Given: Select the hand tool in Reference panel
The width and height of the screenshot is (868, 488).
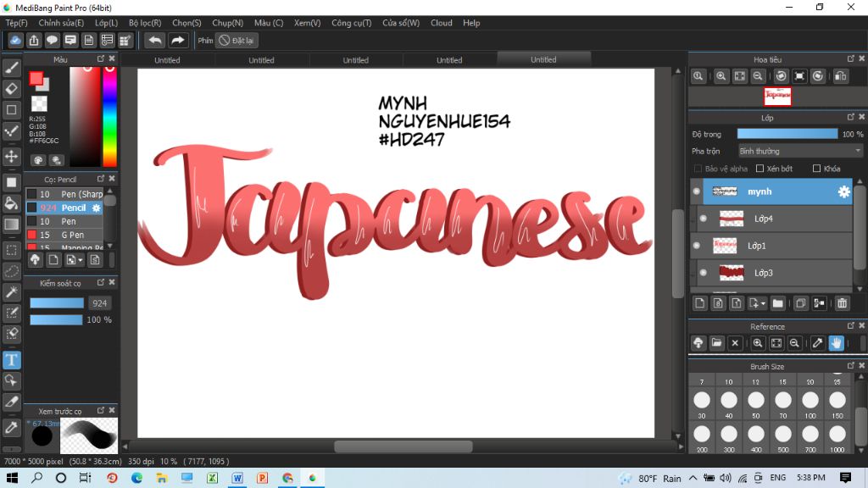Looking at the screenshot, I should [836, 343].
